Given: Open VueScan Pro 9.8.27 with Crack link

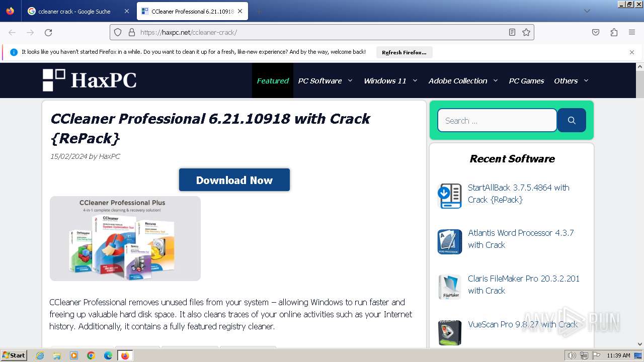Looking at the screenshot, I should pos(523,324).
